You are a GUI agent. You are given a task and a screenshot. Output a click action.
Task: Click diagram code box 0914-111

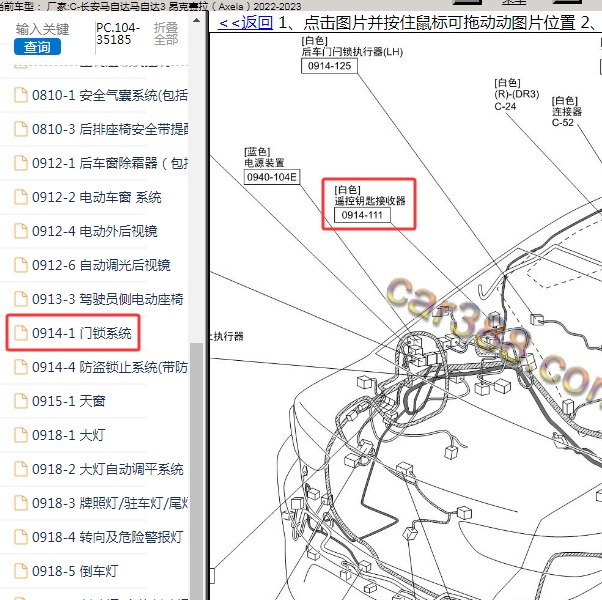click(x=362, y=215)
